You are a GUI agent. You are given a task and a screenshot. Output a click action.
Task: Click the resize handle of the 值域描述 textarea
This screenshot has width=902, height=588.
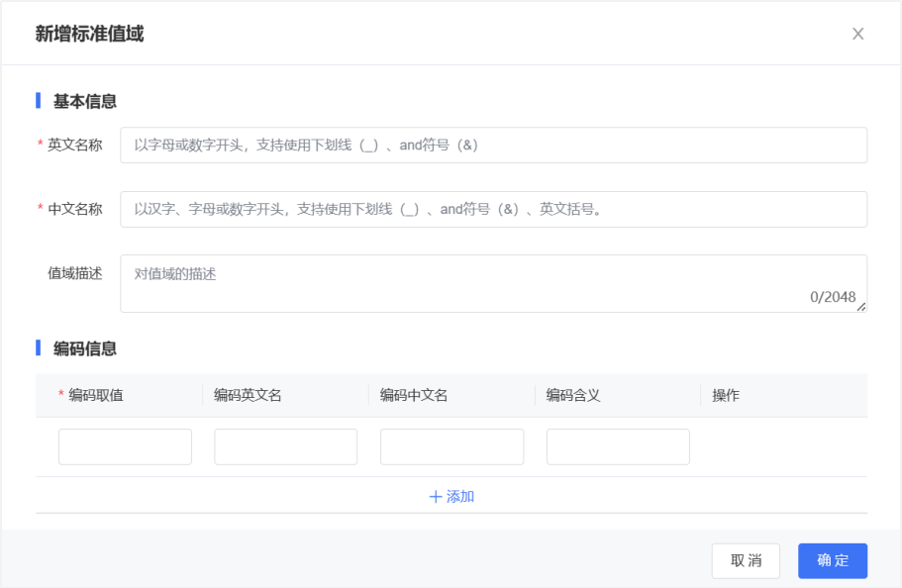click(861, 307)
